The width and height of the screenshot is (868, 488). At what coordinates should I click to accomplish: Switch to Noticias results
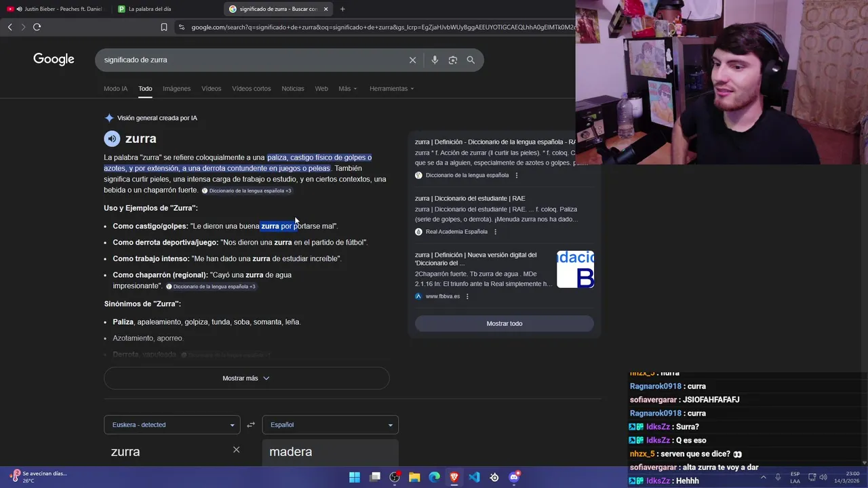(x=293, y=89)
